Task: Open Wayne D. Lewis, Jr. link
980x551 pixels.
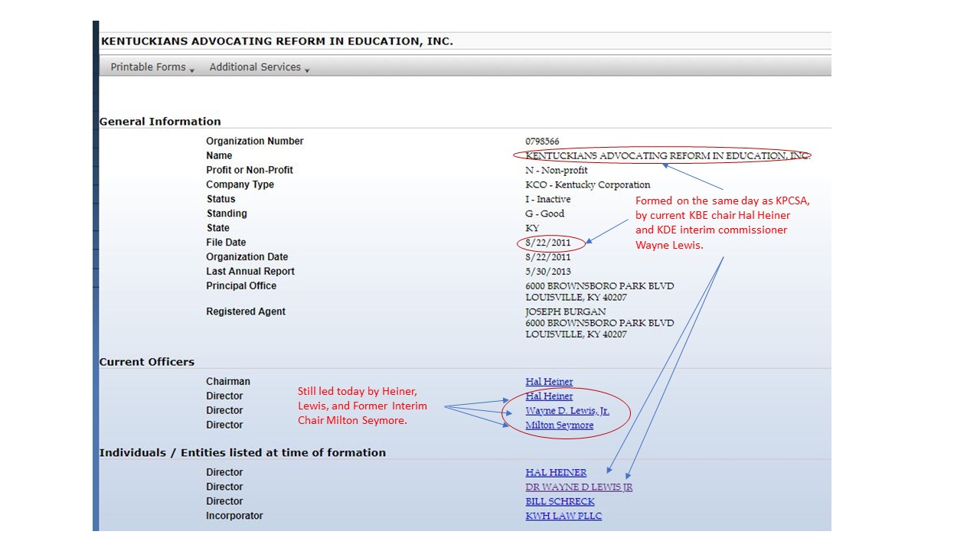Action: click(567, 411)
